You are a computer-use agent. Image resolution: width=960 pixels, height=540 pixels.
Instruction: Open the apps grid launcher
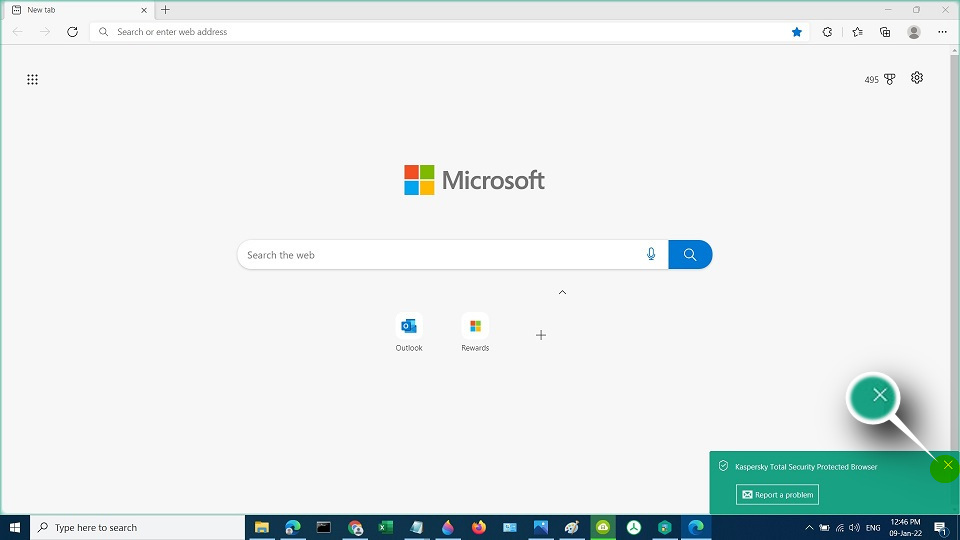point(32,80)
